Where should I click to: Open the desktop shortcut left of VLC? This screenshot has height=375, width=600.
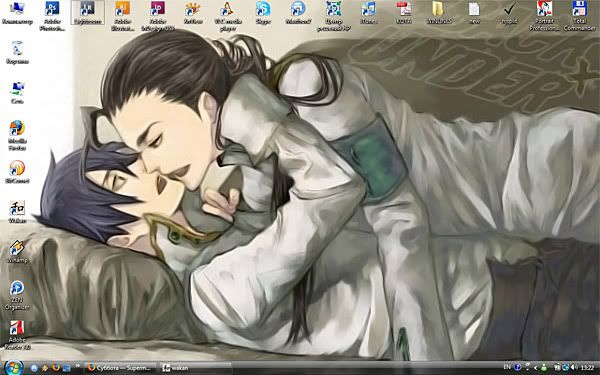193,13
